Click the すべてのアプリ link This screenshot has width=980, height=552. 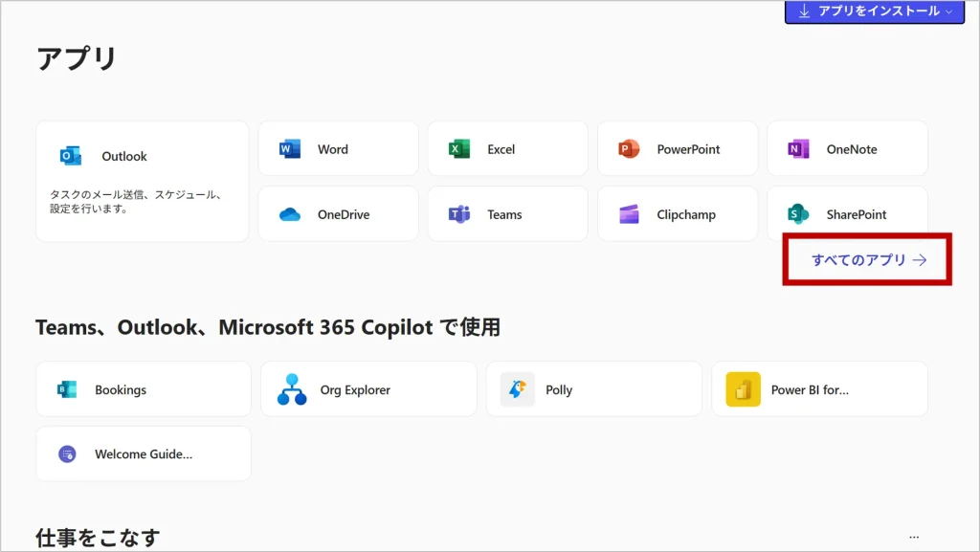click(x=868, y=259)
